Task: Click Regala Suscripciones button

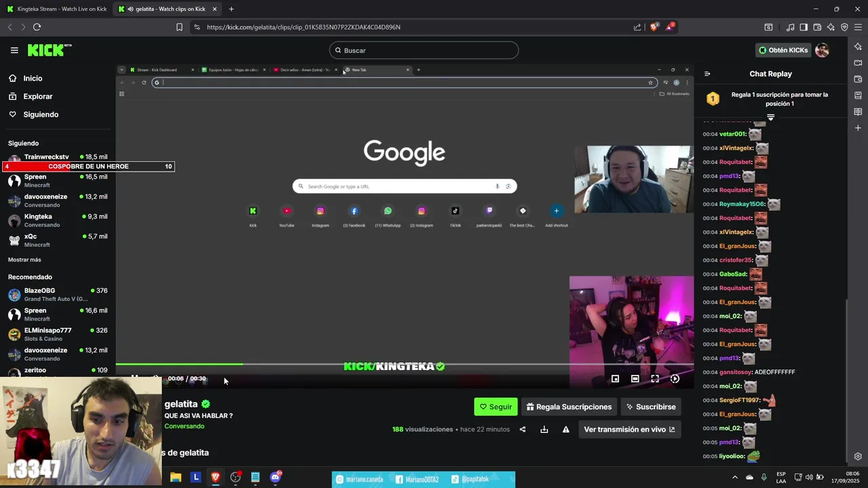Action: pos(569,407)
